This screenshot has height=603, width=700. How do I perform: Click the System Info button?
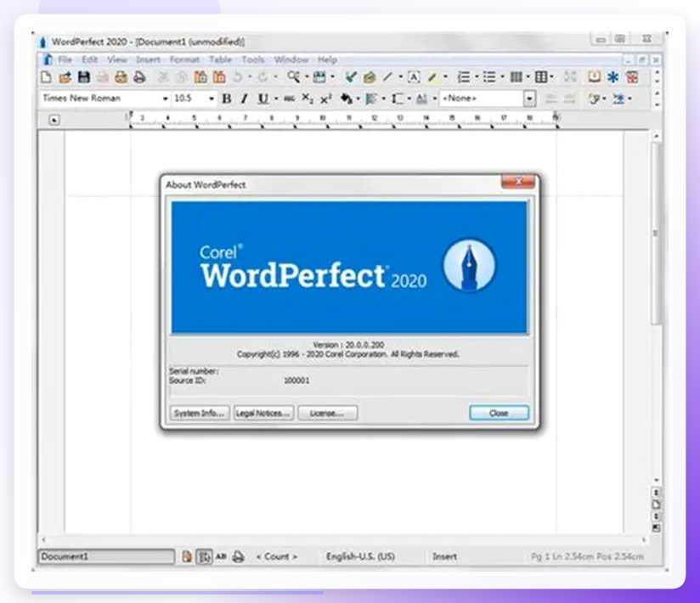[200, 414]
